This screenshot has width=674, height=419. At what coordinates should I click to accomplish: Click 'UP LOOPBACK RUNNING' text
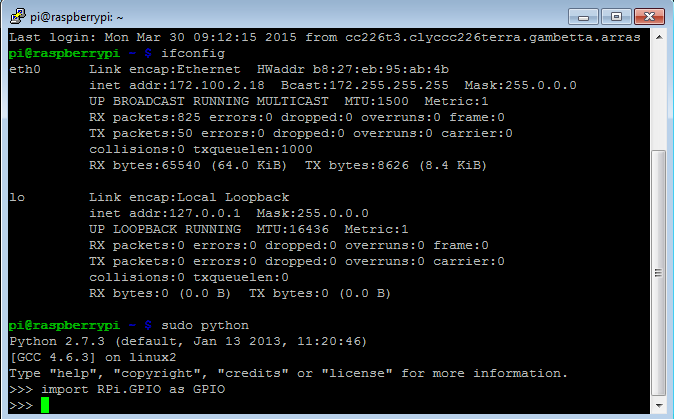(165, 229)
